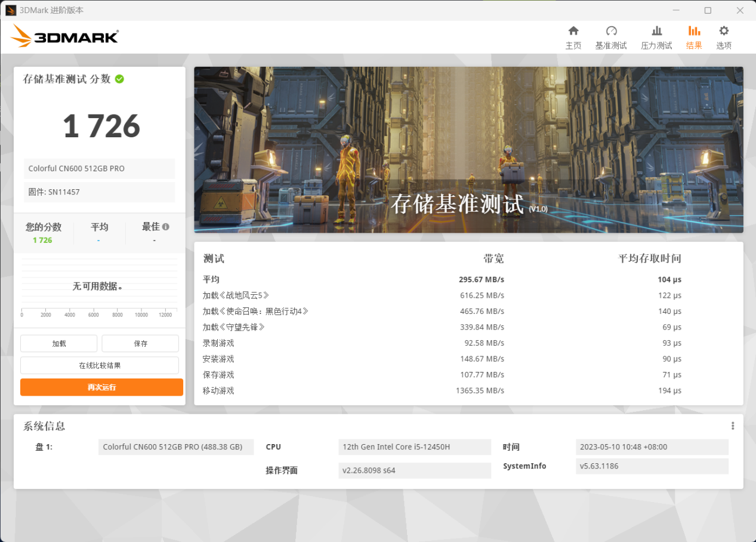756x542 pixels.
Task: Open the 基准测试 gauge icon
Action: [x=611, y=30]
